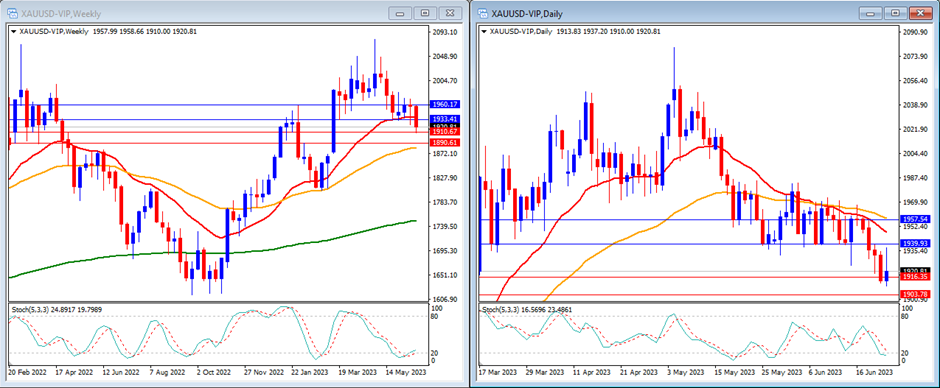Click the 2048.90 value on Weekly price axis
Image resolution: width=940 pixels, height=388 pixels.
pos(445,56)
